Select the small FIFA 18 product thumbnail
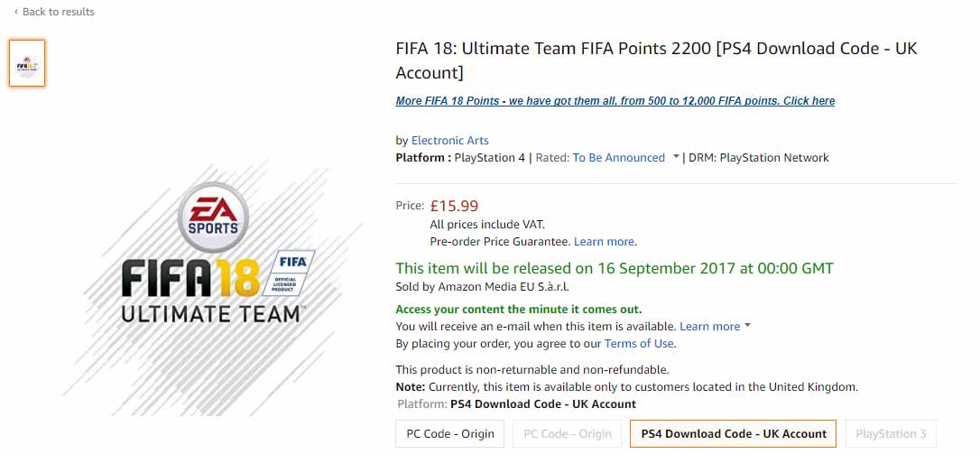 [x=27, y=63]
